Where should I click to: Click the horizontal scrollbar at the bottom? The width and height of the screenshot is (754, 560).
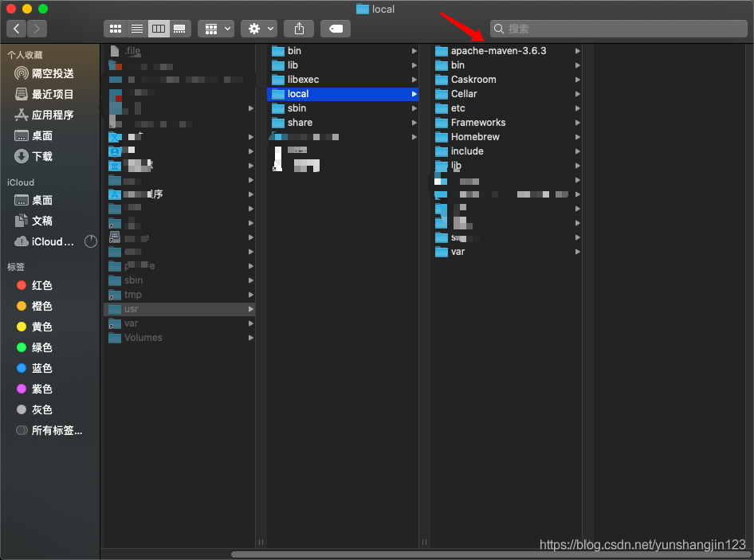point(490,554)
